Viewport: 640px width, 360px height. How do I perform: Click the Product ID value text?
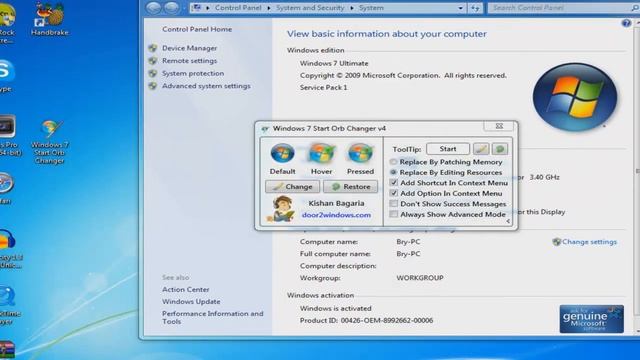(x=387, y=321)
